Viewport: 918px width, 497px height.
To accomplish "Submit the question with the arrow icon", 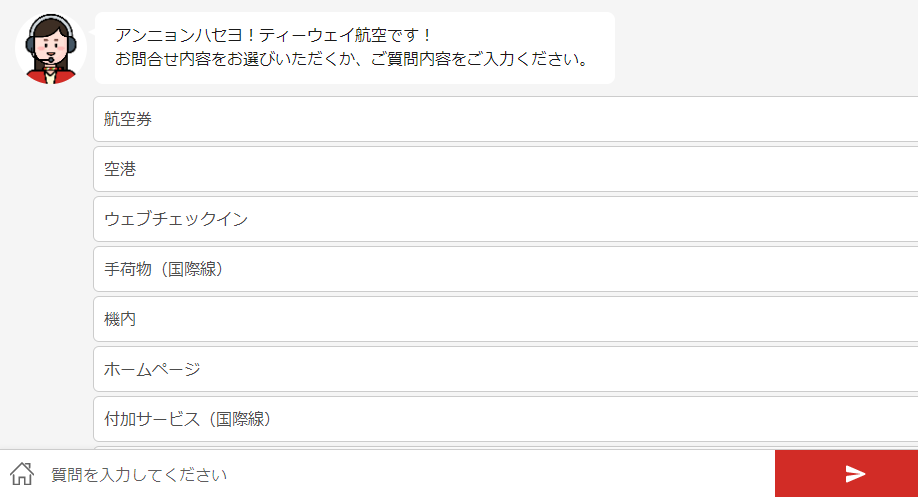I will click(x=855, y=474).
